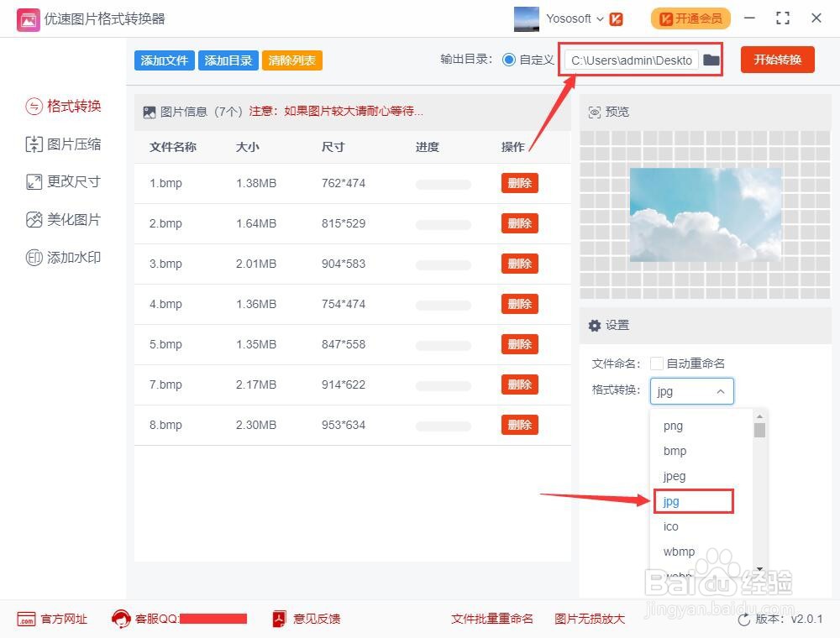Click the 格式转换 swap icon in sidebar
This screenshot has height=638, width=840.
point(34,107)
